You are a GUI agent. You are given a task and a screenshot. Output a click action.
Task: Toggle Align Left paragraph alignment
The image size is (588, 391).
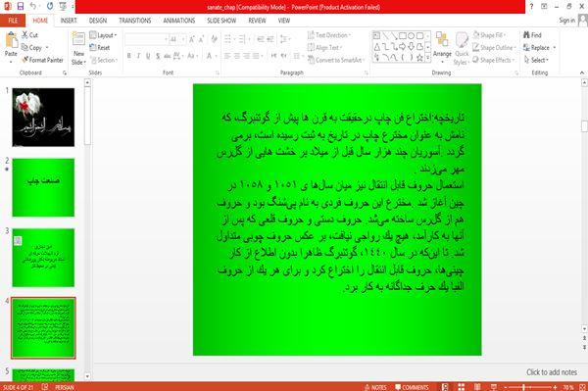click(x=227, y=56)
